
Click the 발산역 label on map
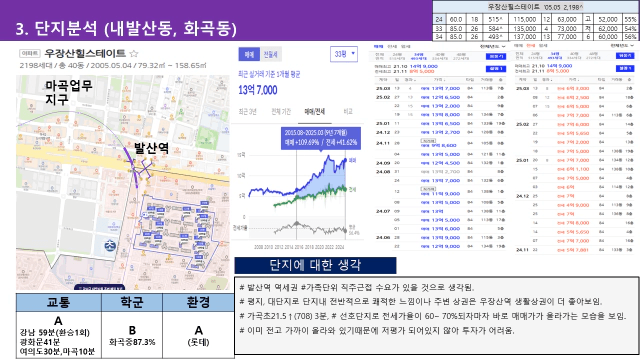click(152, 148)
